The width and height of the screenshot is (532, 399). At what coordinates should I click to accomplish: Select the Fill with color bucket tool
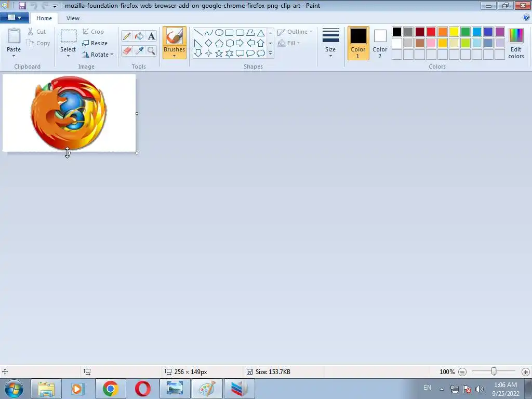pyautogui.click(x=139, y=36)
